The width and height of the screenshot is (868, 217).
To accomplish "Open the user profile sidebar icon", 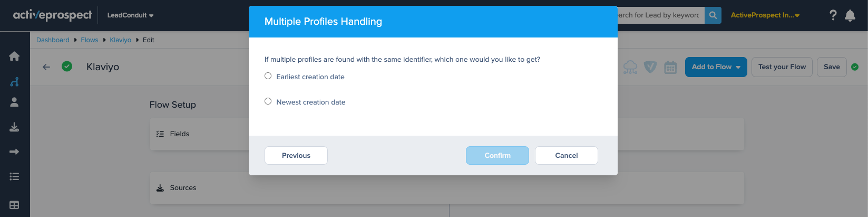I will pos(15,102).
